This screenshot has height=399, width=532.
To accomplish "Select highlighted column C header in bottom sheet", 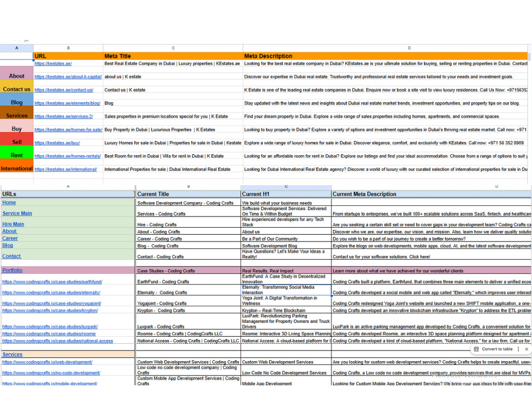I will coord(286,187).
